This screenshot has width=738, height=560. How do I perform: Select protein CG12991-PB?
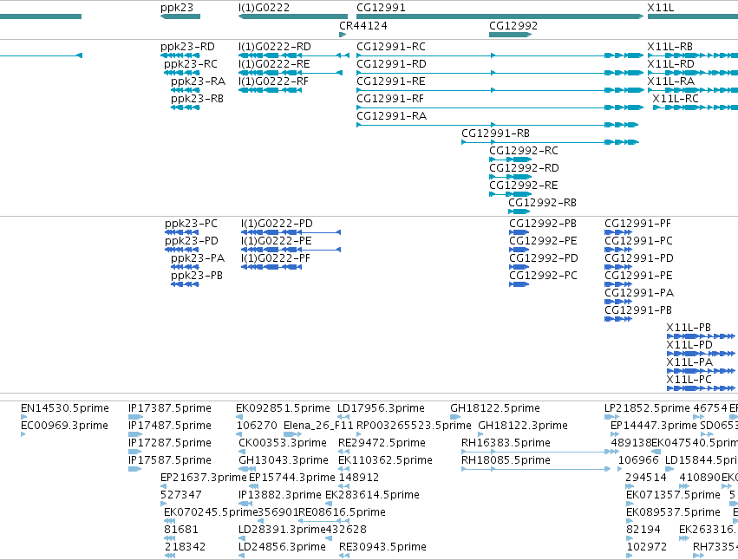(638, 310)
